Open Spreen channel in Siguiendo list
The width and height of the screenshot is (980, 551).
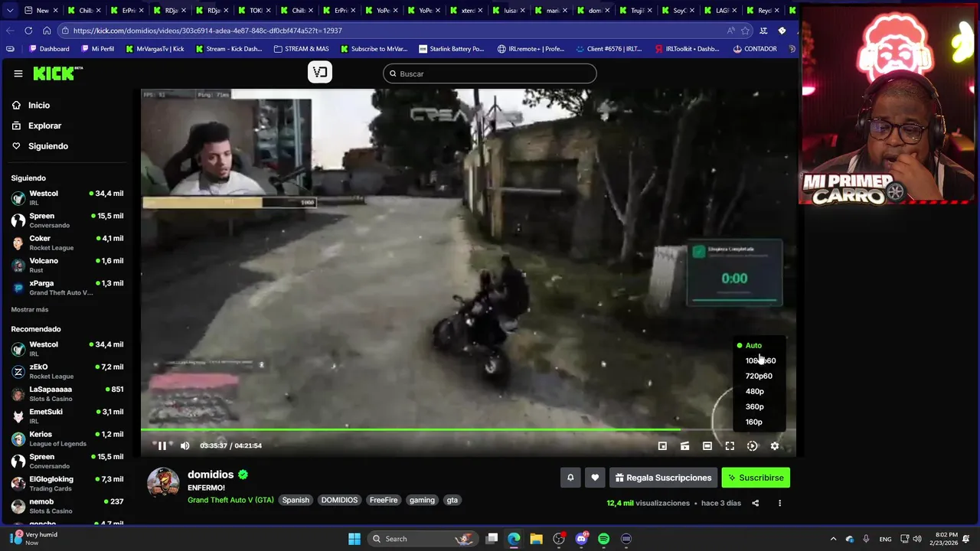(67, 220)
